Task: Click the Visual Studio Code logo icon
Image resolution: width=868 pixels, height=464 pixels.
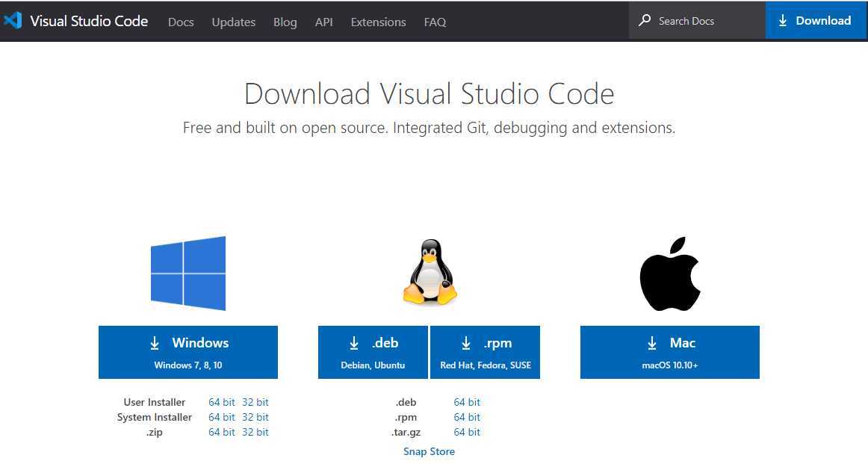Action: point(13,20)
